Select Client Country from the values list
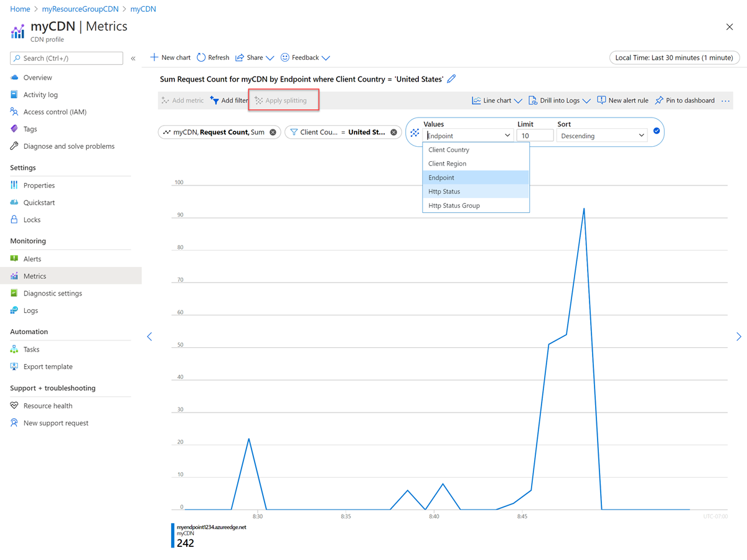 pos(476,150)
